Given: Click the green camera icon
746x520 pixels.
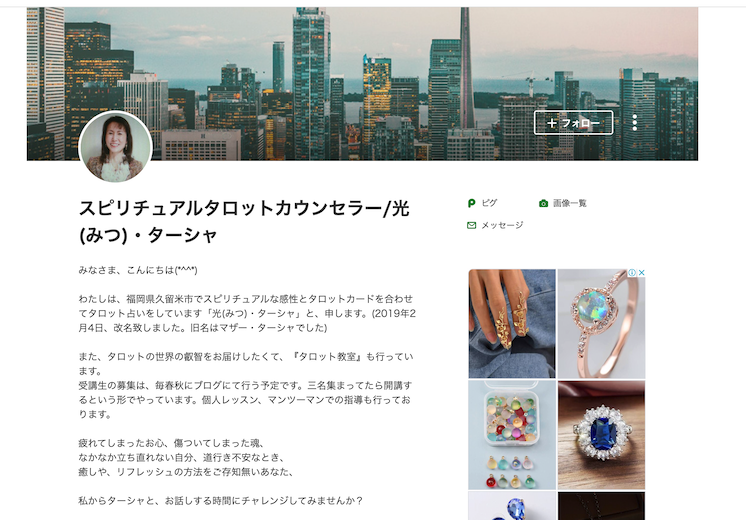Looking at the screenshot, I should coord(543,203).
